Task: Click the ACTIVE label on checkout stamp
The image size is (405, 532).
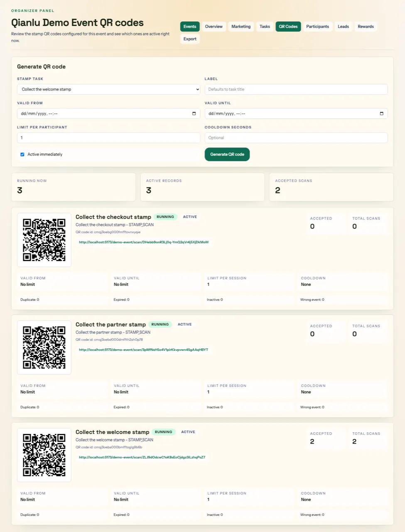Action: click(190, 217)
